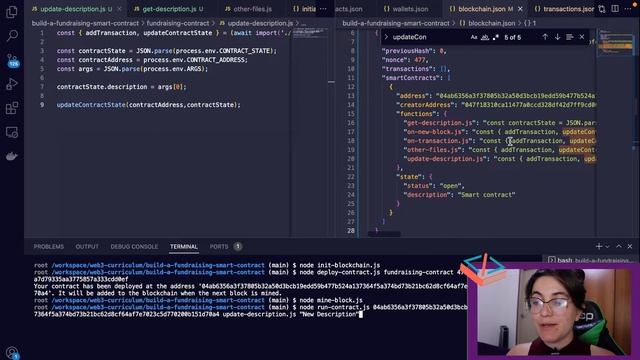Open the OUTPUT panel tab
This screenshot has width=640, height=360.
point(87,247)
